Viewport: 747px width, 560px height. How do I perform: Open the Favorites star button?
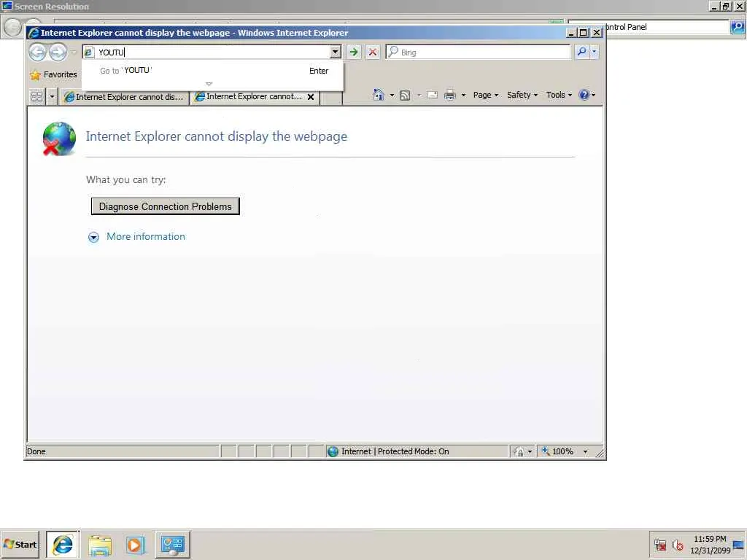[53, 75]
